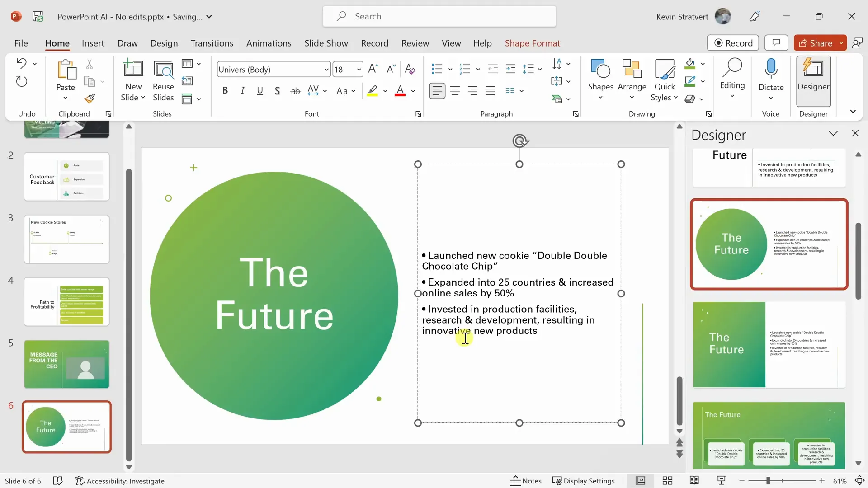Toggle Underline formatting
The height and width of the screenshot is (488, 868).
click(x=260, y=91)
